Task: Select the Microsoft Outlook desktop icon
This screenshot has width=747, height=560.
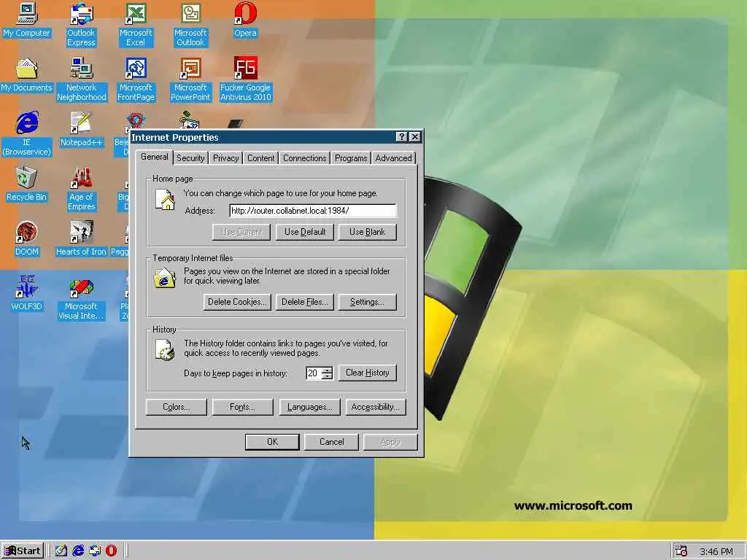Action: 190,25
